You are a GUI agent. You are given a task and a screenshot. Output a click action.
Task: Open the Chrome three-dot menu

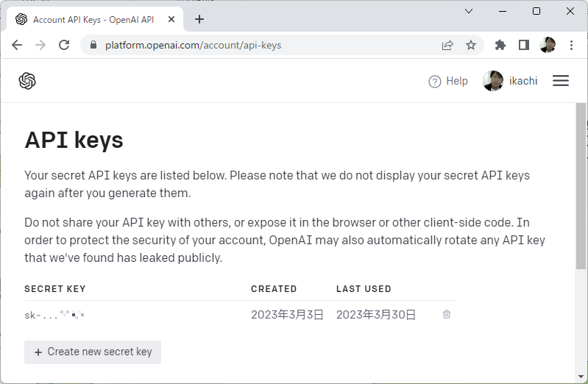(572, 45)
